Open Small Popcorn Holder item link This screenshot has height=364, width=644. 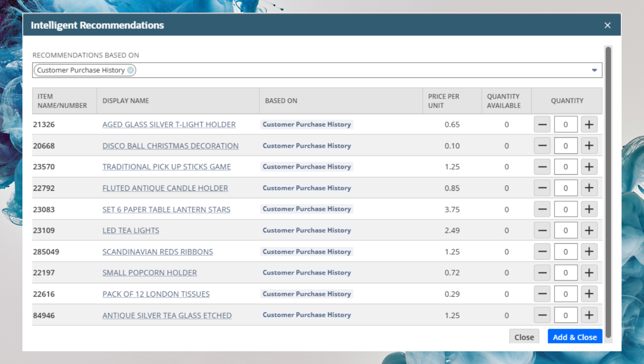point(150,272)
